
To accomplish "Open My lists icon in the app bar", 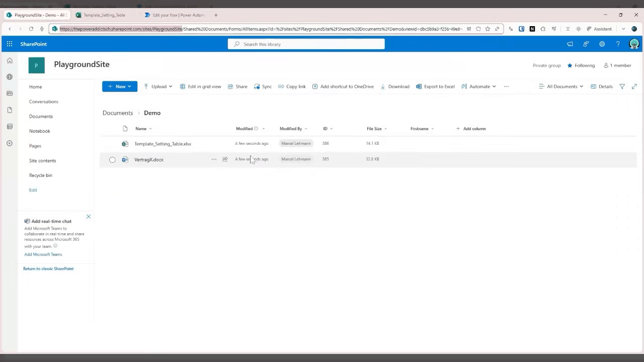I will (10, 127).
